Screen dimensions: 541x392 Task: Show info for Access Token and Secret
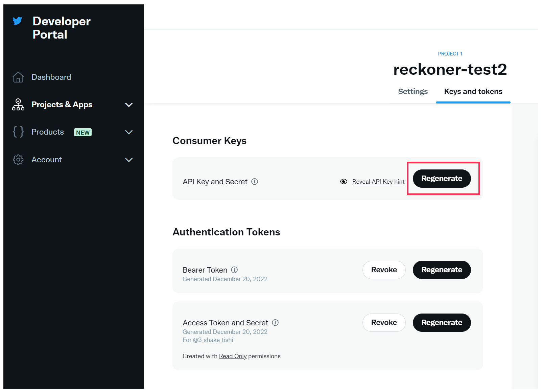click(275, 323)
